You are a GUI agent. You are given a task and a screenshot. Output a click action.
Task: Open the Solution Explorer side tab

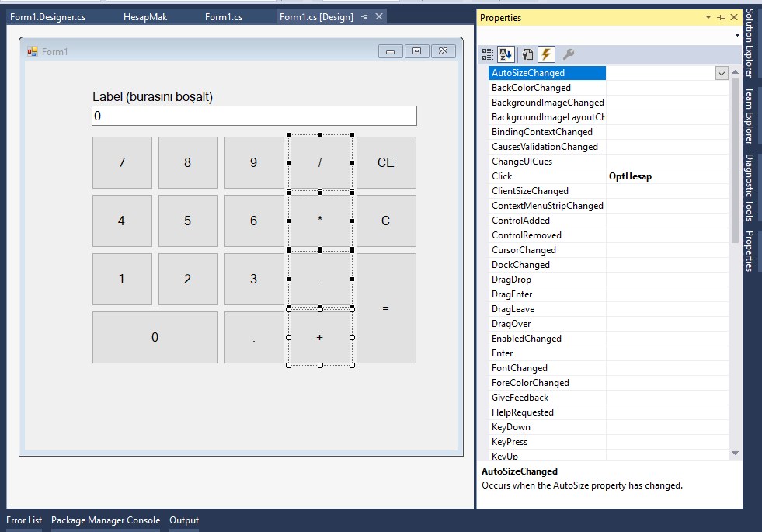click(750, 43)
